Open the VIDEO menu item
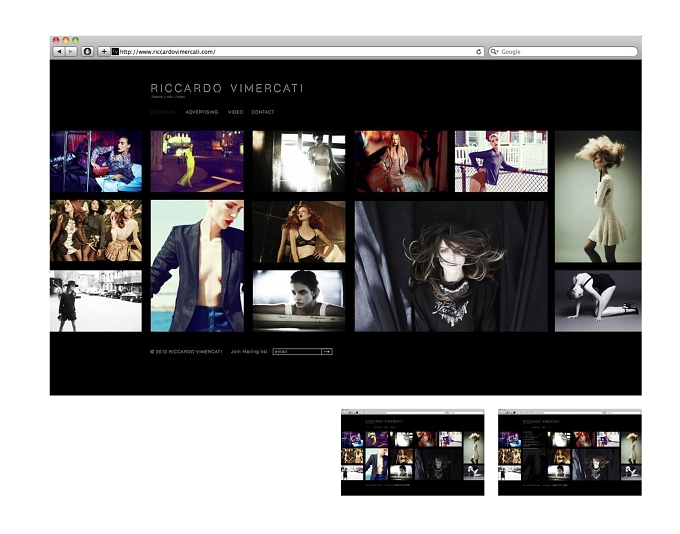Screen dimensions: 680x534 pyautogui.click(x=235, y=112)
